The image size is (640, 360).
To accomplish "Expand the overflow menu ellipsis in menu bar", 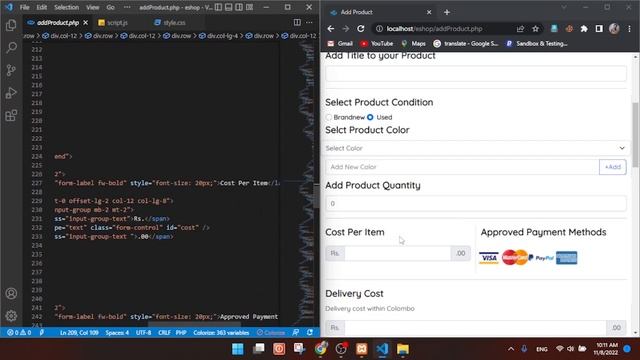I will tap(127, 7).
